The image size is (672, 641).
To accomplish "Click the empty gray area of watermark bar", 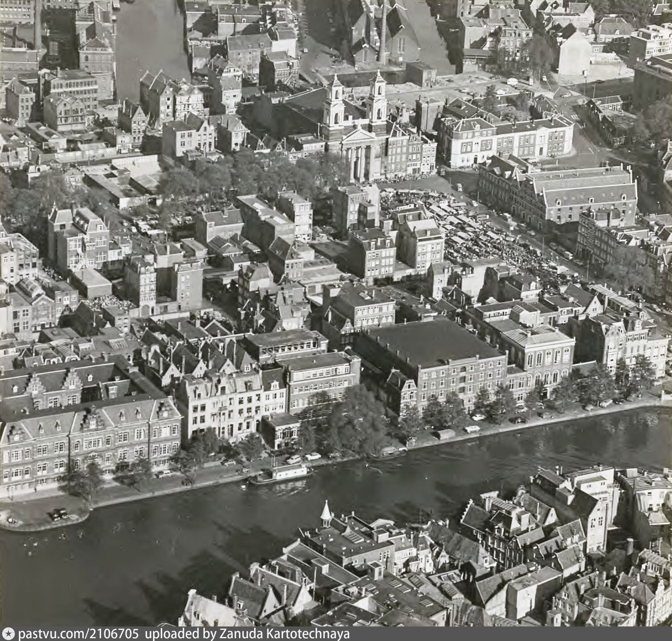I will pos(513,634).
